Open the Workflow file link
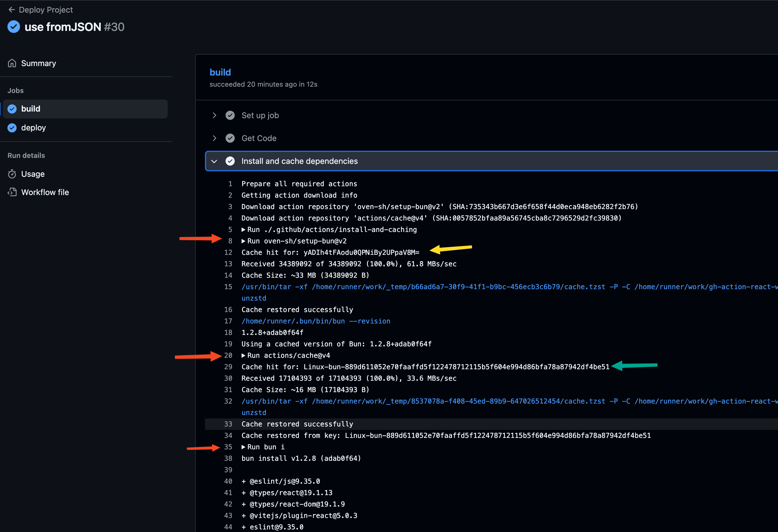Viewport: 778px width, 532px height. pos(45,192)
